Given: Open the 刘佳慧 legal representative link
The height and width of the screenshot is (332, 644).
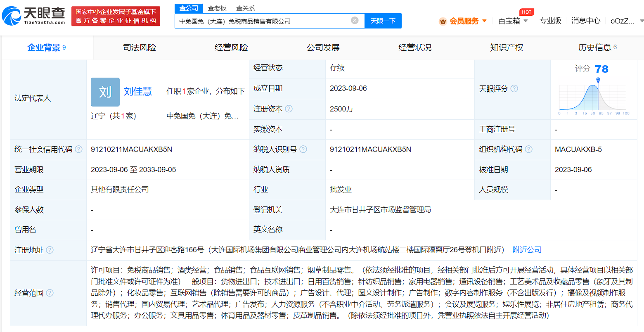Looking at the screenshot, I should 138,92.
